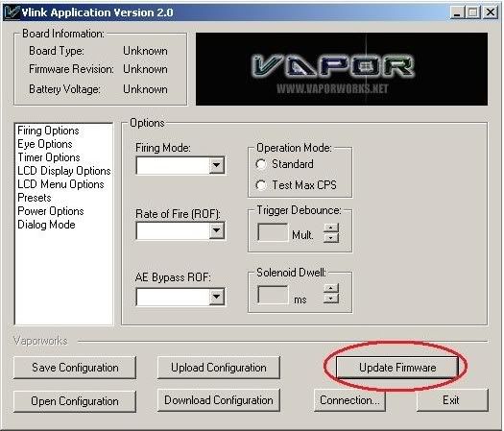Screen dimensions: 504x431
Task: Click the Vapor logo banner
Action: [342, 69]
